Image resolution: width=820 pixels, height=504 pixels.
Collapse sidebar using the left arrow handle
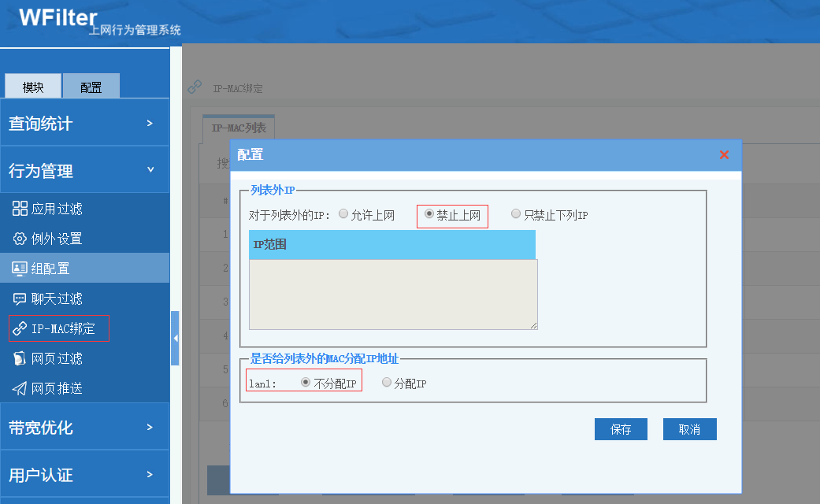pos(175,338)
